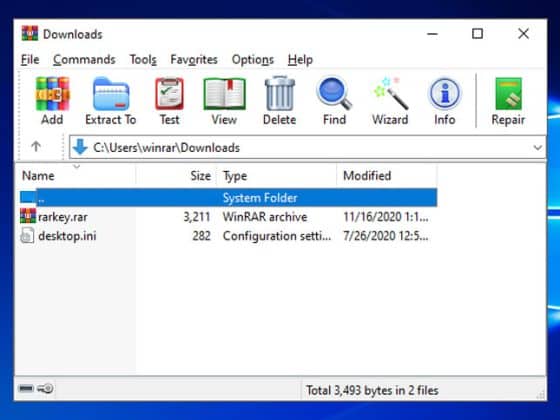Click the drive icon in status bar
Viewport: 560px width, 420px height.
26,388
